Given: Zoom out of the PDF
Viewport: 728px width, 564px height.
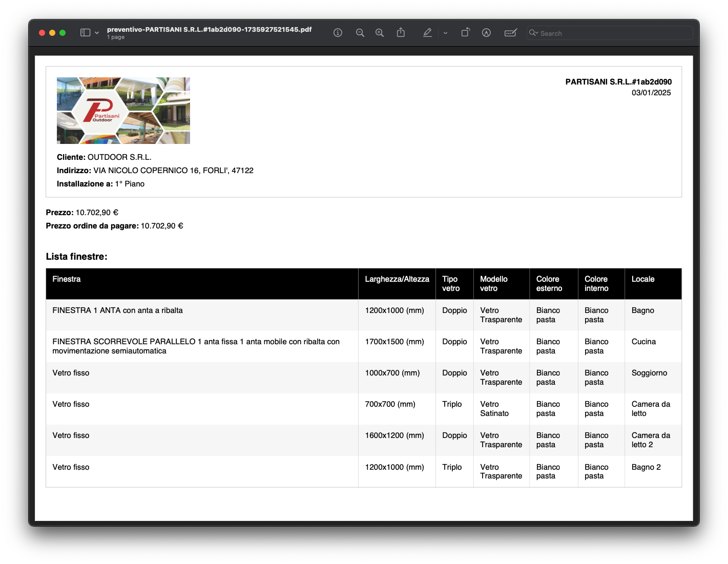Looking at the screenshot, I should coord(360,33).
